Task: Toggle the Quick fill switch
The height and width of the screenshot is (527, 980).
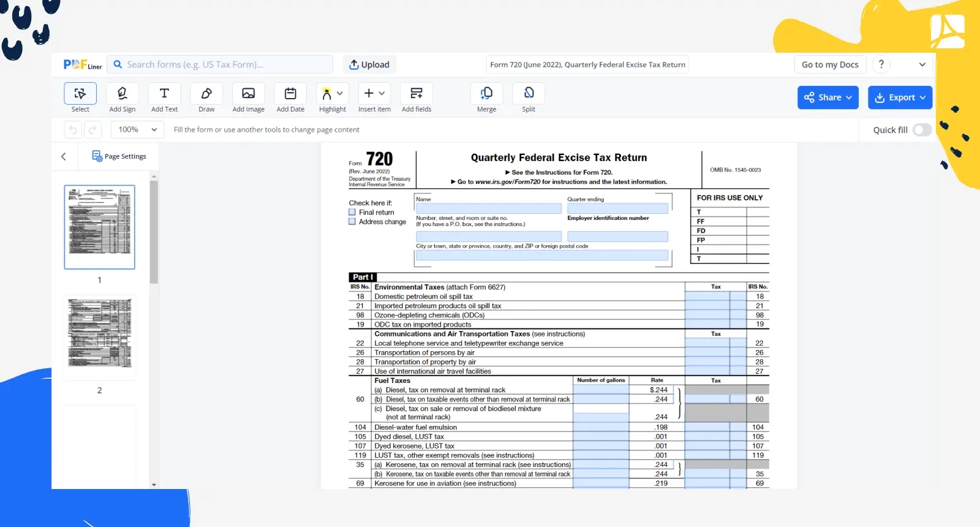Action: [922, 130]
